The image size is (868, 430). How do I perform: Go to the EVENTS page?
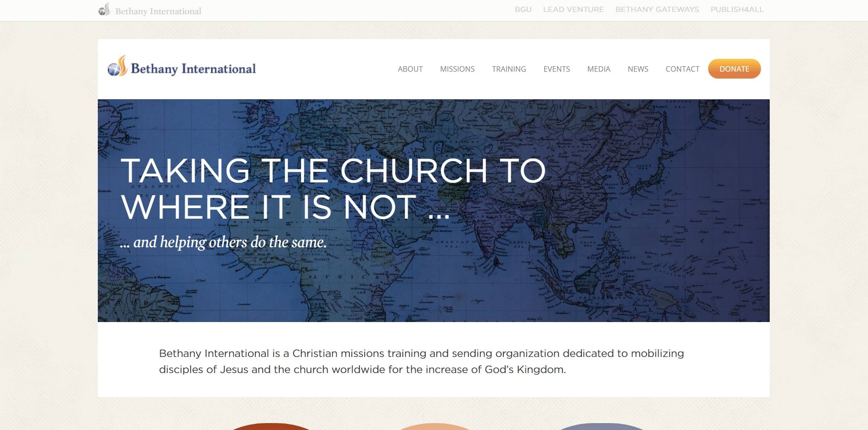(557, 69)
